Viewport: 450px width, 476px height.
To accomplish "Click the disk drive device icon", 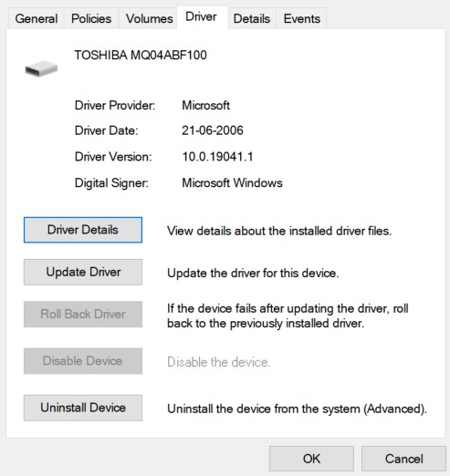I will 41,68.
